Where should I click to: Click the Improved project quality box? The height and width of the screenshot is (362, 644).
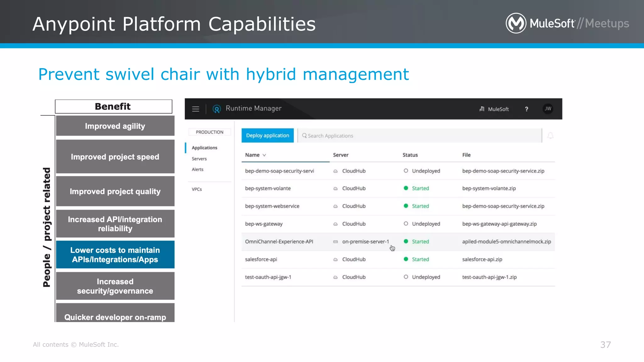[x=115, y=191]
